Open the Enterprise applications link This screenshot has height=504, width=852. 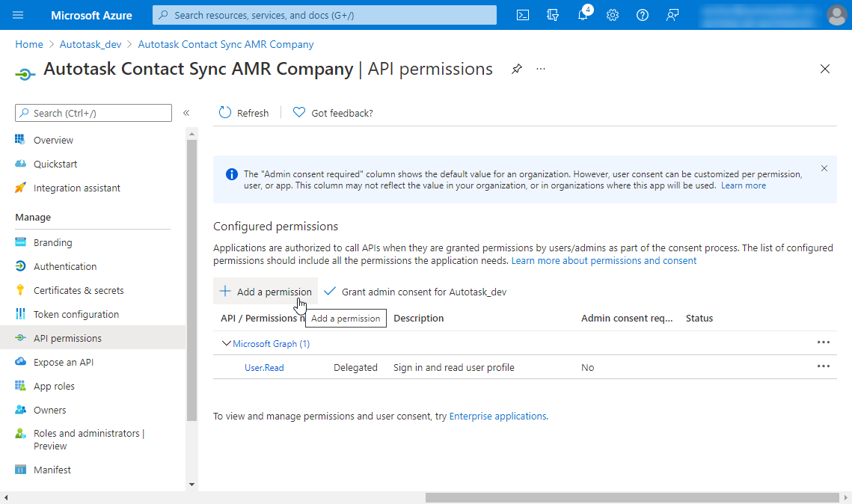coord(497,416)
